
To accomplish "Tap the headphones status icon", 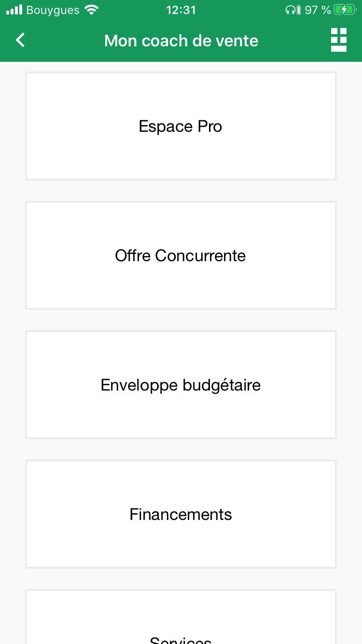I will click(x=291, y=10).
